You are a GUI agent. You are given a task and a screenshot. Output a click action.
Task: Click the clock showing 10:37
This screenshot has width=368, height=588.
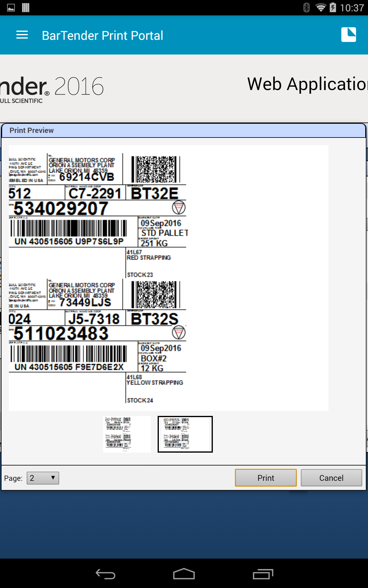[352, 8]
